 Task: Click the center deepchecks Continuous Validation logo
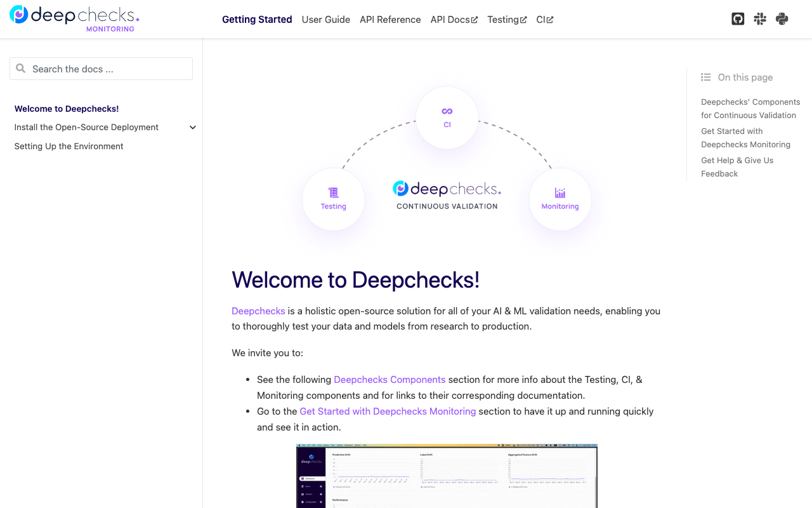pos(447,195)
